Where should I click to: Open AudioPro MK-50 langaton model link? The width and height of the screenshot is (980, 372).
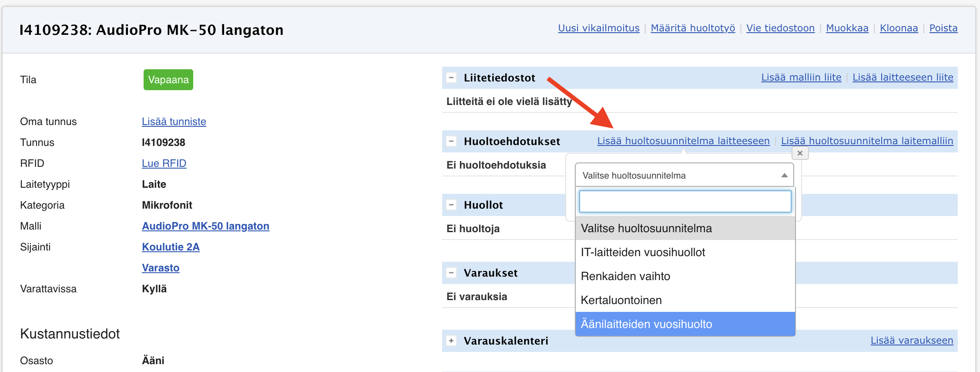(205, 226)
